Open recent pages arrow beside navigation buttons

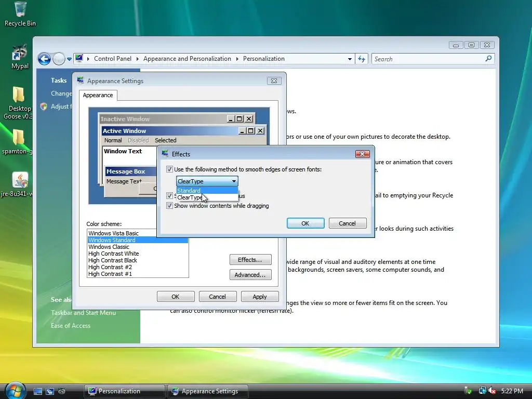[69, 59]
